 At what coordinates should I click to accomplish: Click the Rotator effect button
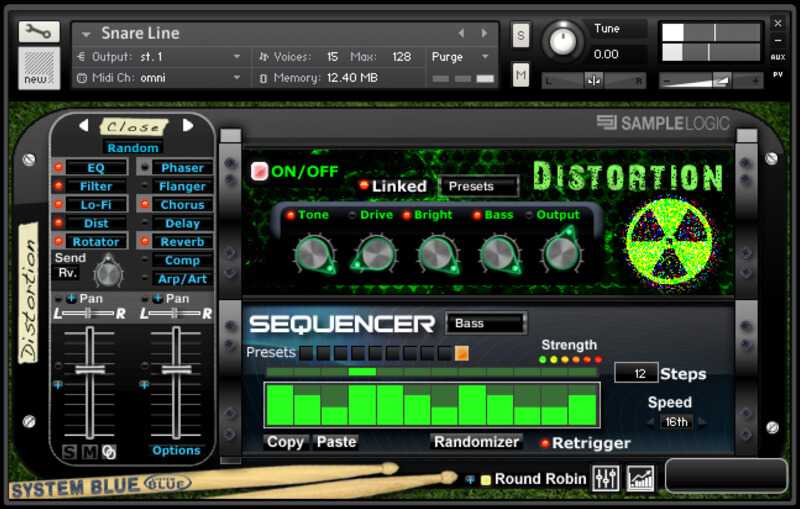[x=96, y=242]
